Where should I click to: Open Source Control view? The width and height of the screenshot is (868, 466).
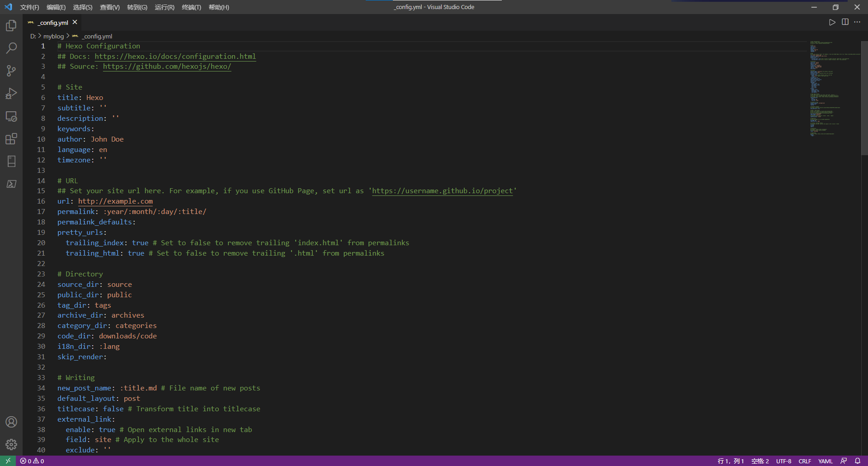point(11,71)
